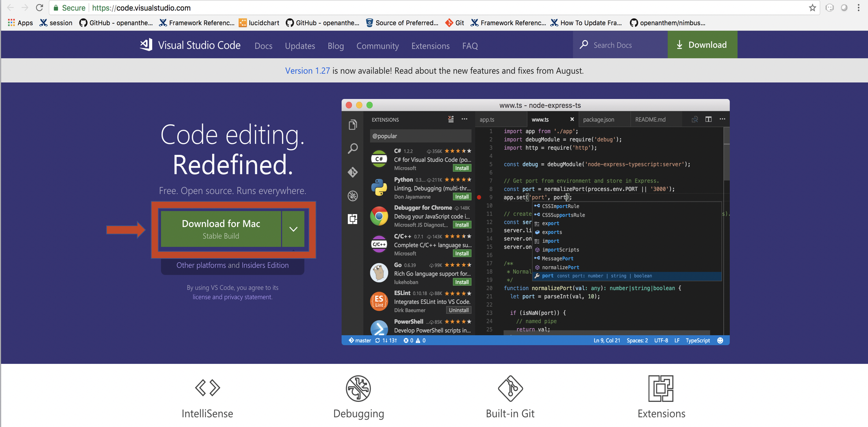Reload the page with refresh icon
The image size is (868, 427).
[x=39, y=8]
